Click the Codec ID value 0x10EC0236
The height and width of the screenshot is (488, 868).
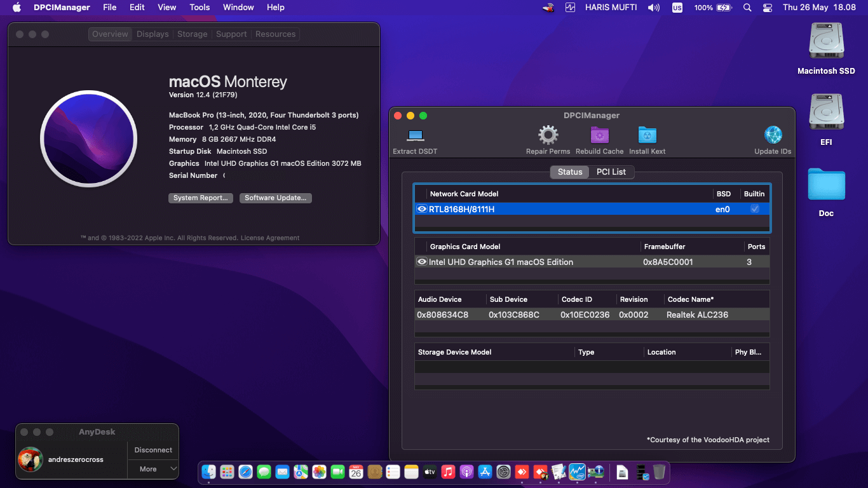585,315
